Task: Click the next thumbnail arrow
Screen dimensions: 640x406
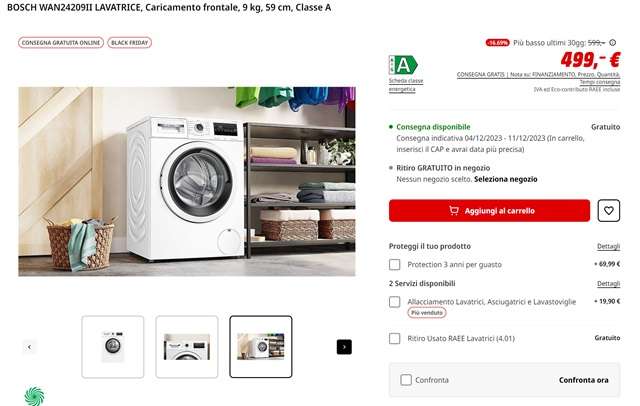Action: (344, 347)
